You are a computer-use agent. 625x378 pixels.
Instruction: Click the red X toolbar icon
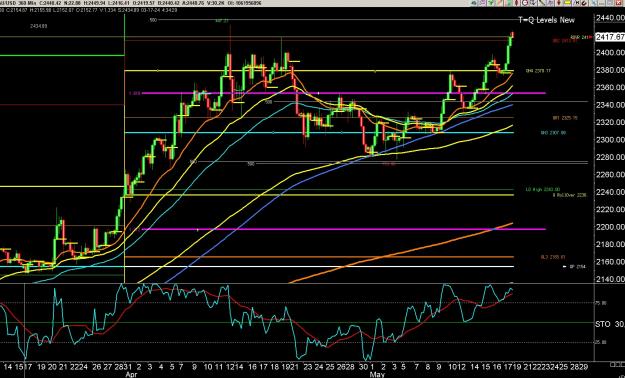(618, 3)
